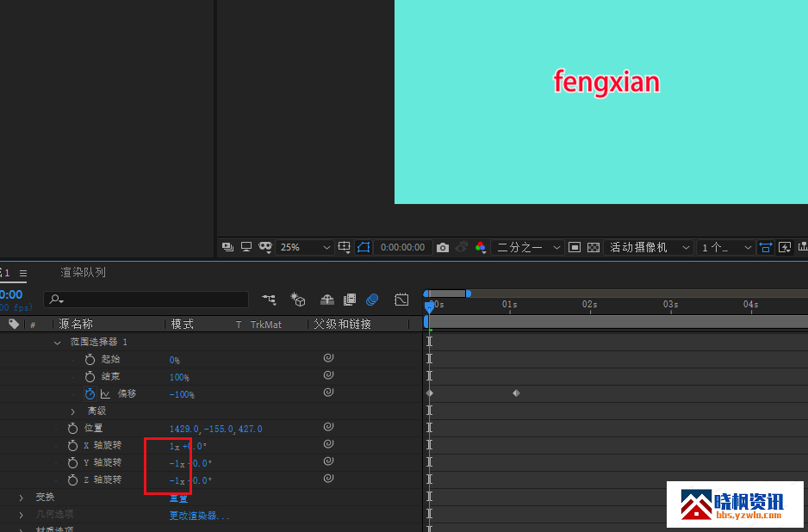Click the 位置 expression pick whip
This screenshot has width=808, height=532.
point(328,427)
